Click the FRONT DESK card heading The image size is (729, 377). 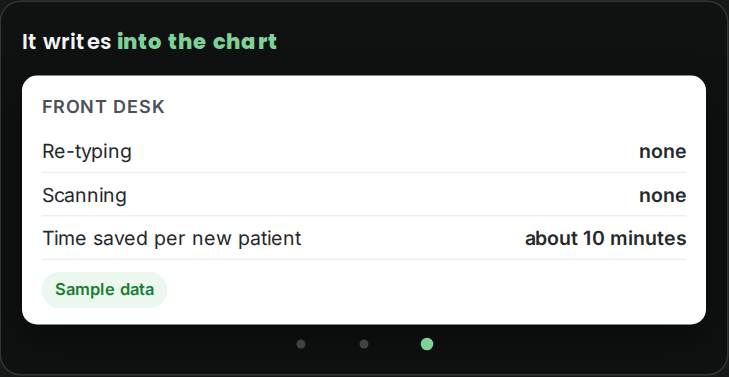103,107
